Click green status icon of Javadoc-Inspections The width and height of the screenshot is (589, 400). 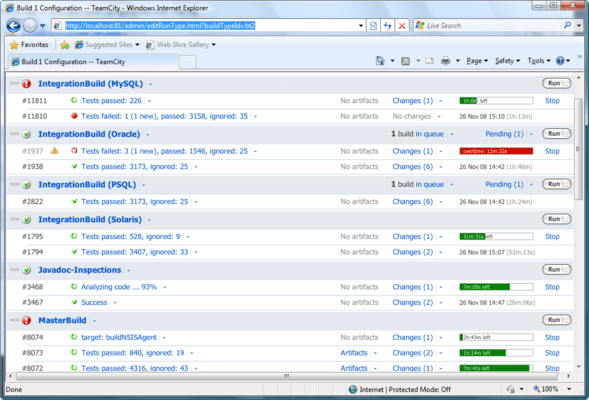(x=26, y=270)
